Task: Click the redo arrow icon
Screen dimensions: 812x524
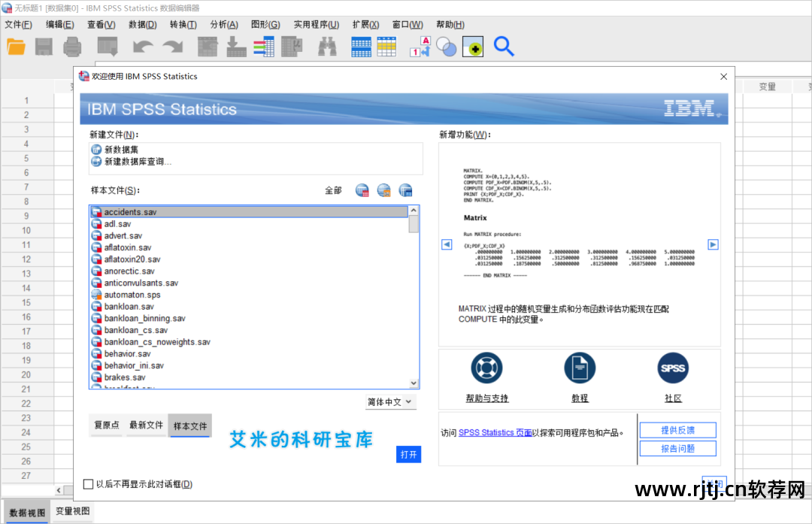Action: (x=173, y=47)
